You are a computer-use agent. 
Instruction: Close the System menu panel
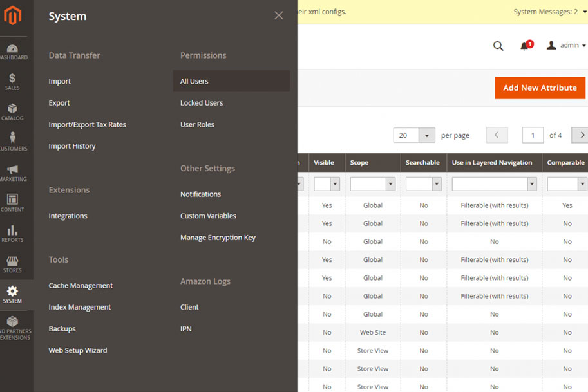coord(279,15)
